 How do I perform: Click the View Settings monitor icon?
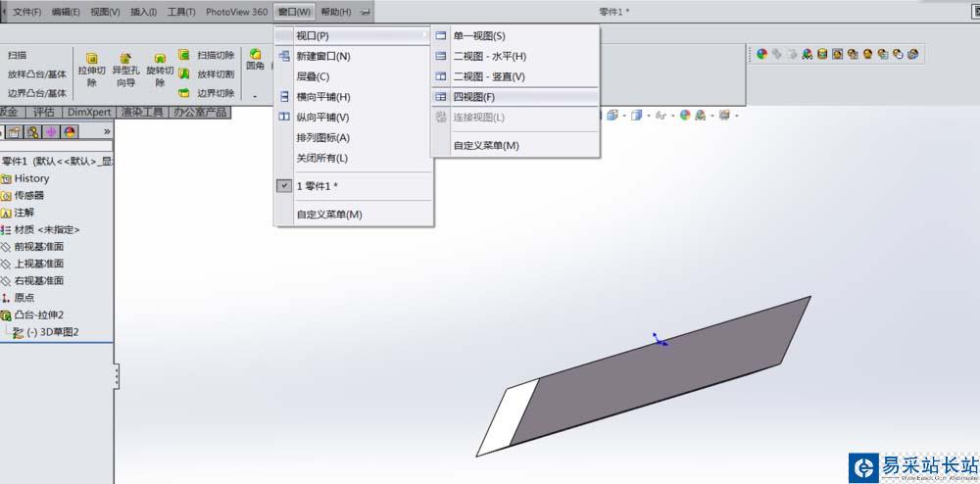click(724, 116)
